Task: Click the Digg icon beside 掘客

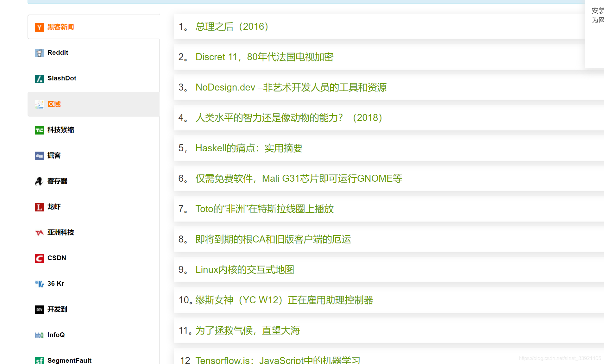Action: pos(39,156)
